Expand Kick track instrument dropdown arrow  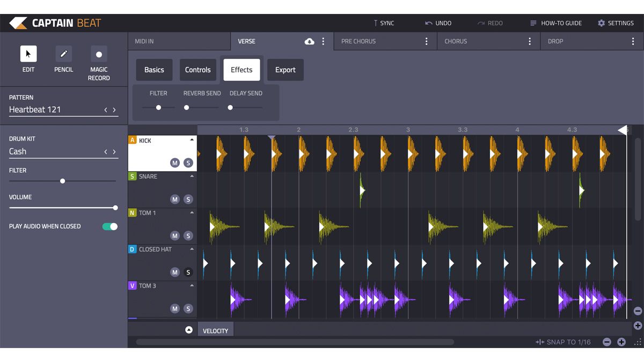tap(192, 140)
